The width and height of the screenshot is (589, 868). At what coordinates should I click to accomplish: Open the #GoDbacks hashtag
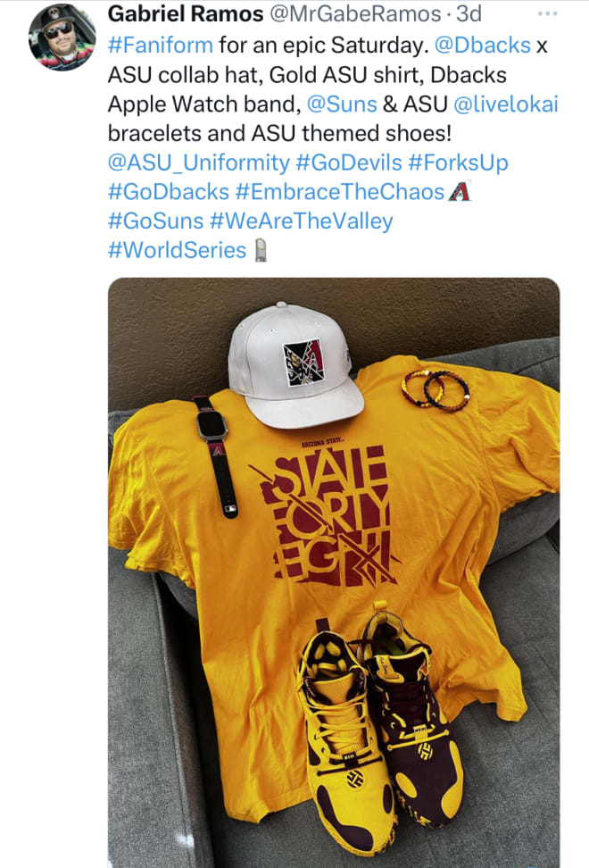169,192
